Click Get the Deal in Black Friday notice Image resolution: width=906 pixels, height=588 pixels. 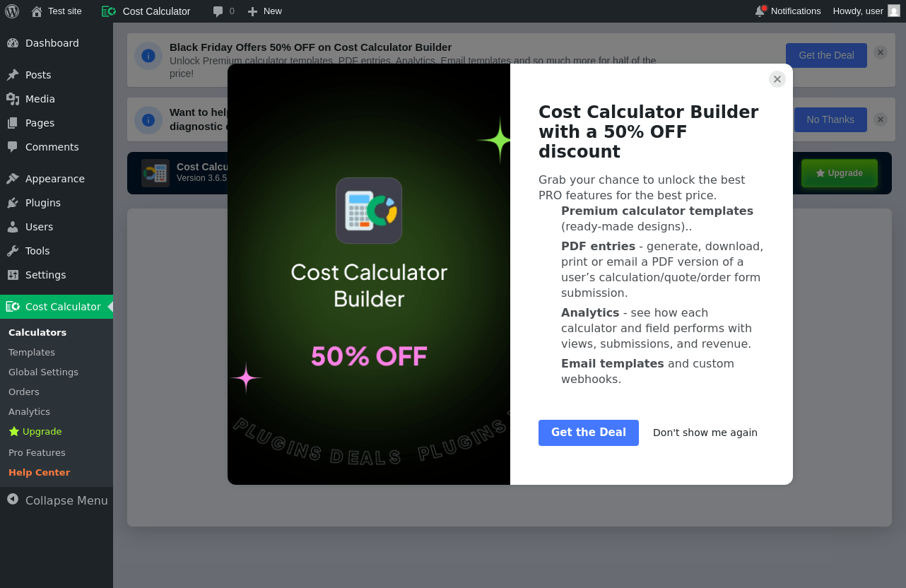point(826,55)
